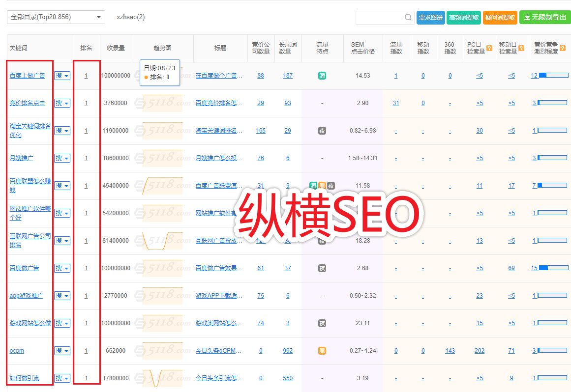Click the orange 周 badge in ocpm row

point(322,351)
